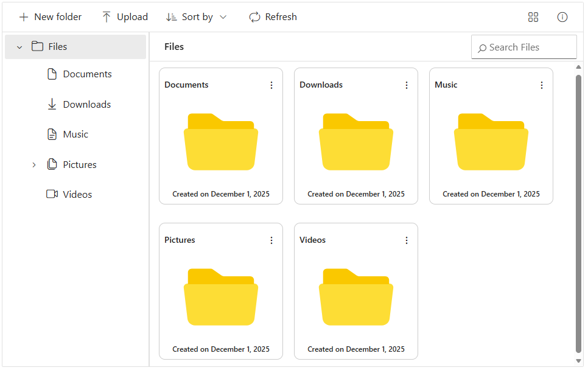Open the Documents card options menu
588x370 pixels.
coord(271,85)
